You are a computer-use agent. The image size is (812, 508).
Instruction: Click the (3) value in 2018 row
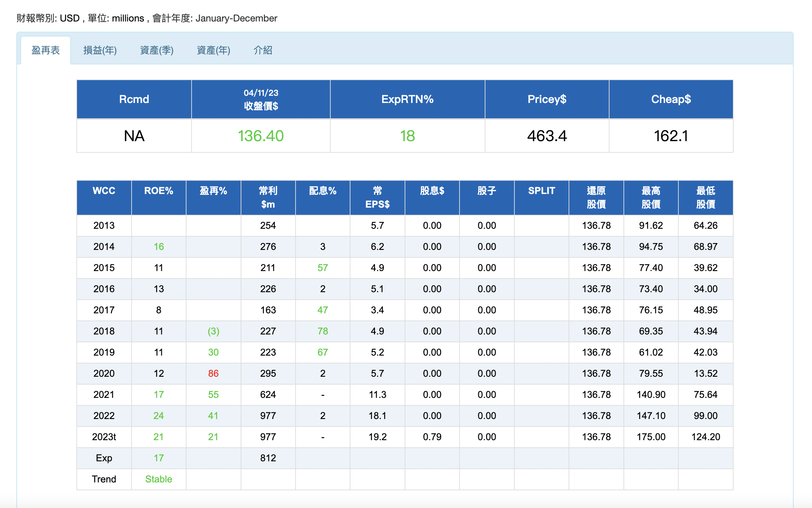coord(213,331)
